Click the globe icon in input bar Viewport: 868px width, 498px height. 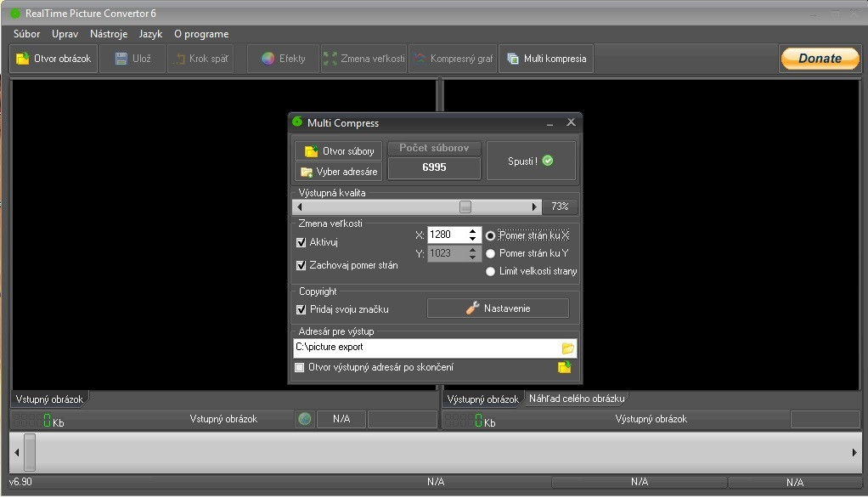pos(304,419)
